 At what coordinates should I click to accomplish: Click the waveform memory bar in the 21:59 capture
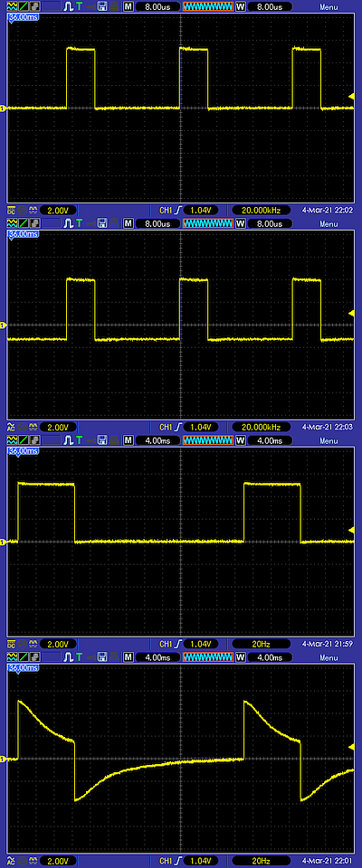pos(207,440)
